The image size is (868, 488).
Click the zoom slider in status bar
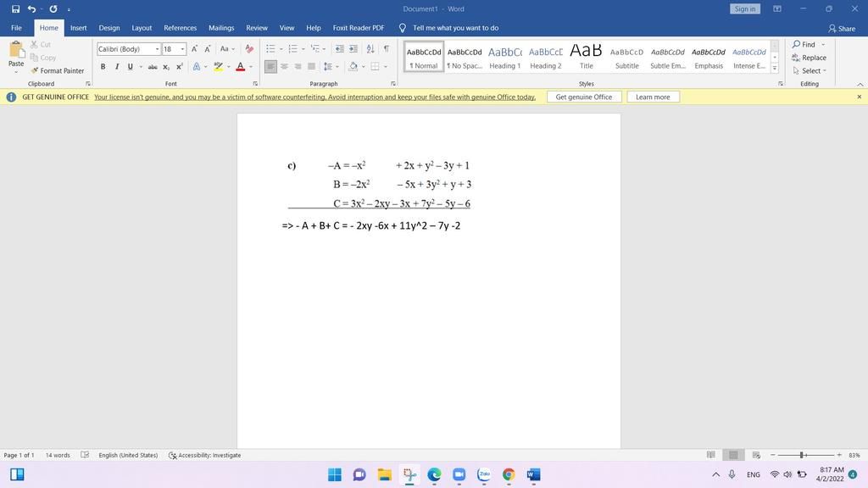coord(802,455)
